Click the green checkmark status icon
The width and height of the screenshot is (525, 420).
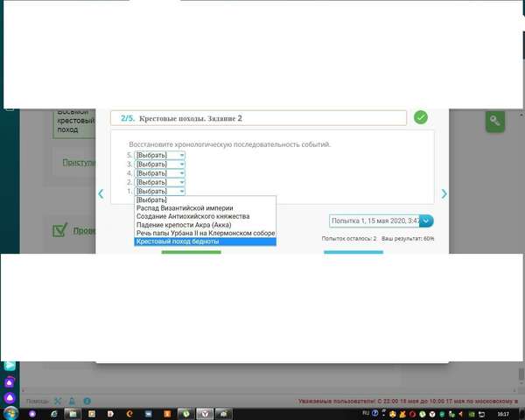421,117
